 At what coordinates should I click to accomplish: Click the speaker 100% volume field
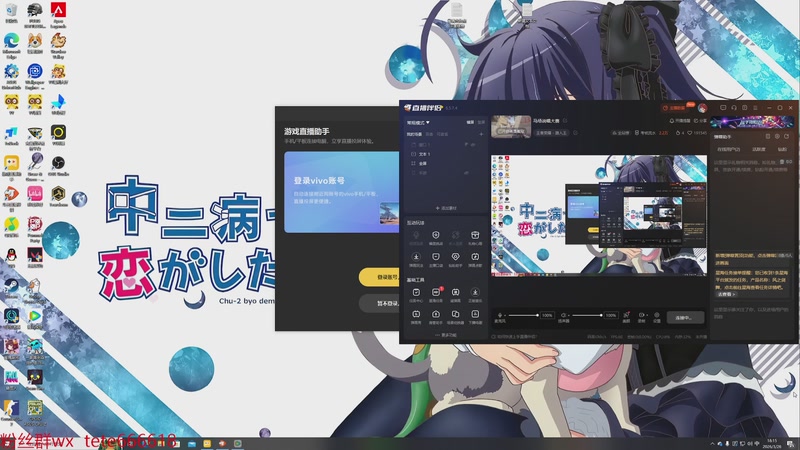click(611, 315)
